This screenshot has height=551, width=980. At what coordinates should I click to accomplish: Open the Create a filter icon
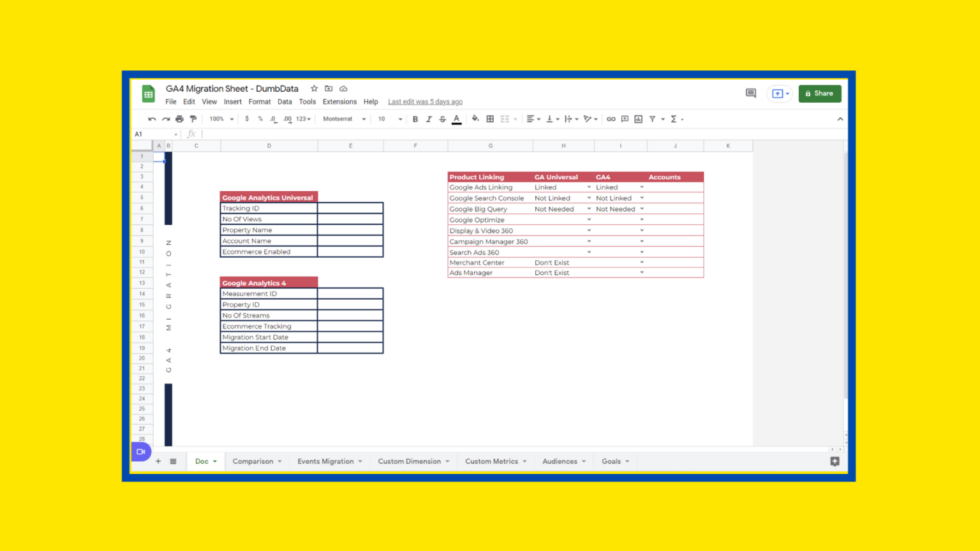point(653,119)
